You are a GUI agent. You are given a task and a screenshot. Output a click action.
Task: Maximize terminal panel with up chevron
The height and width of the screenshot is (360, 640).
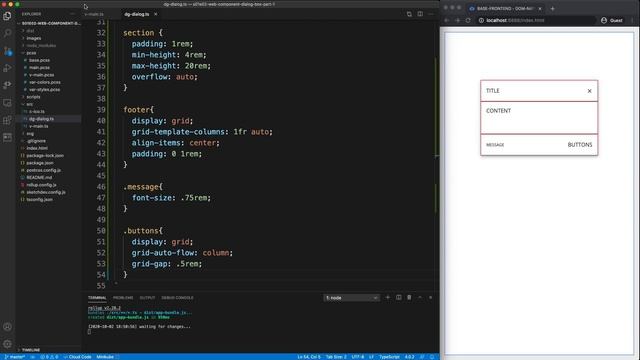click(420, 298)
